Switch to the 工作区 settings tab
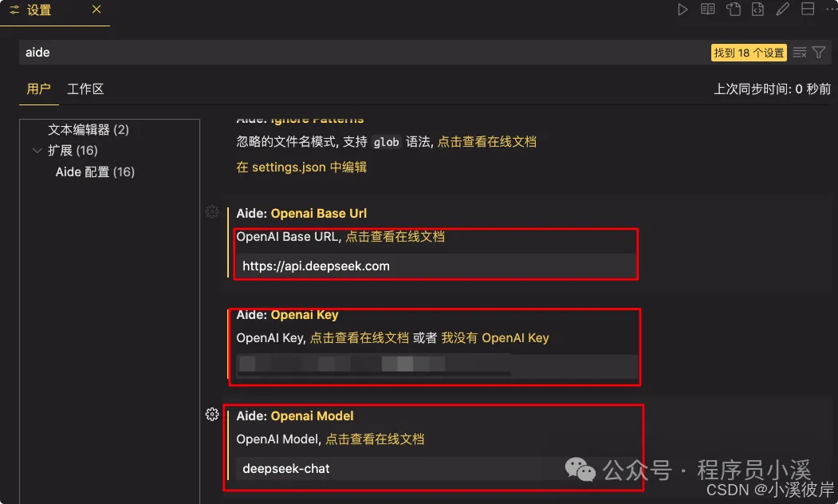The height and width of the screenshot is (504, 838). click(85, 89)
